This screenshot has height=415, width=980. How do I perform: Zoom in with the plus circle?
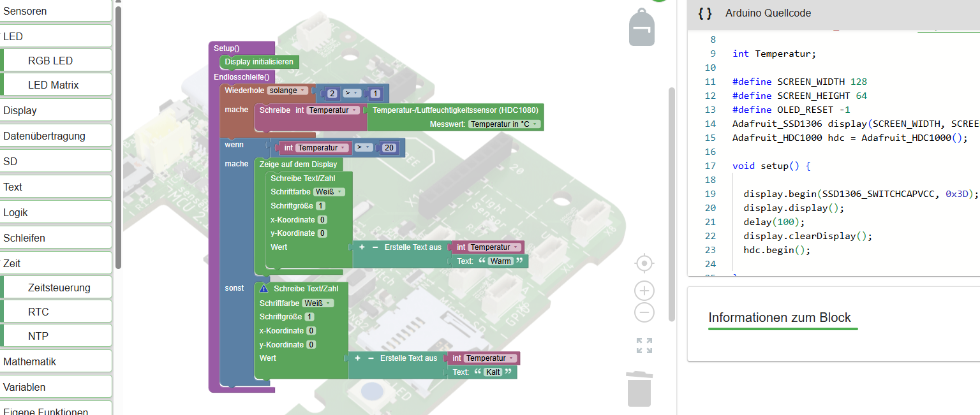(x=644, y=291)
